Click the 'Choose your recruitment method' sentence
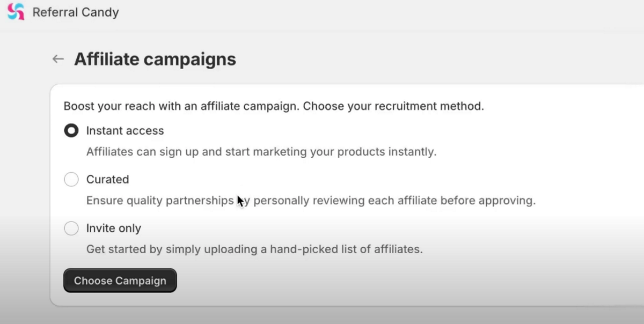 click(x=393, y=106)
